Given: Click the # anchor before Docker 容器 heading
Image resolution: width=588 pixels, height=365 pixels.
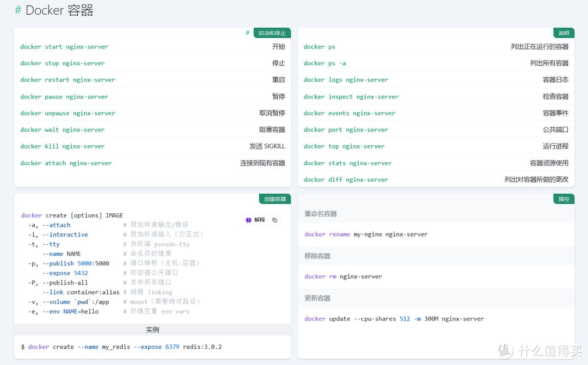Looking at the screenshot, I should coord(17,10).
